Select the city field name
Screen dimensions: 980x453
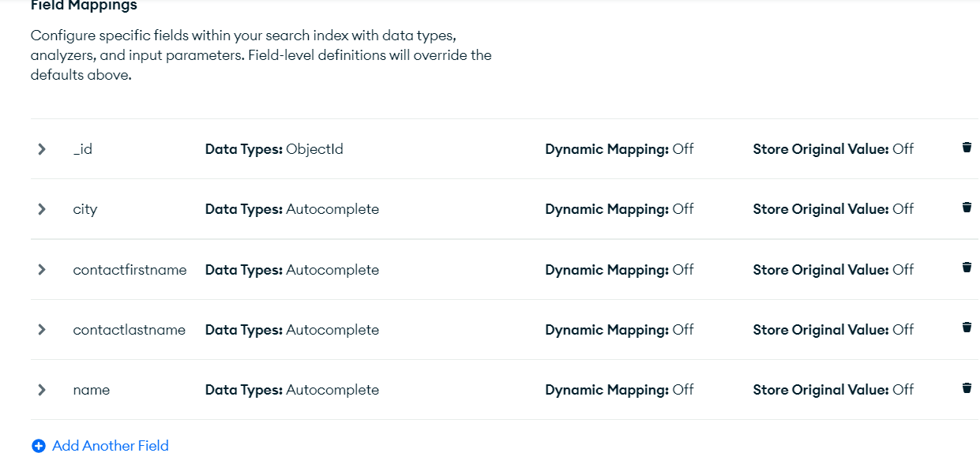[x=85, y=209]
